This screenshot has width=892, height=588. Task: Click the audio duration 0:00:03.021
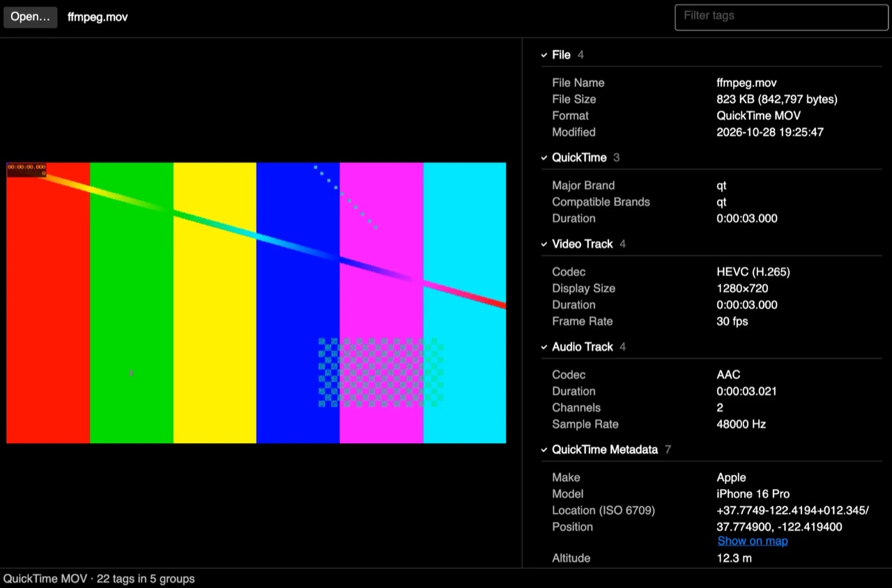(747, 392)
